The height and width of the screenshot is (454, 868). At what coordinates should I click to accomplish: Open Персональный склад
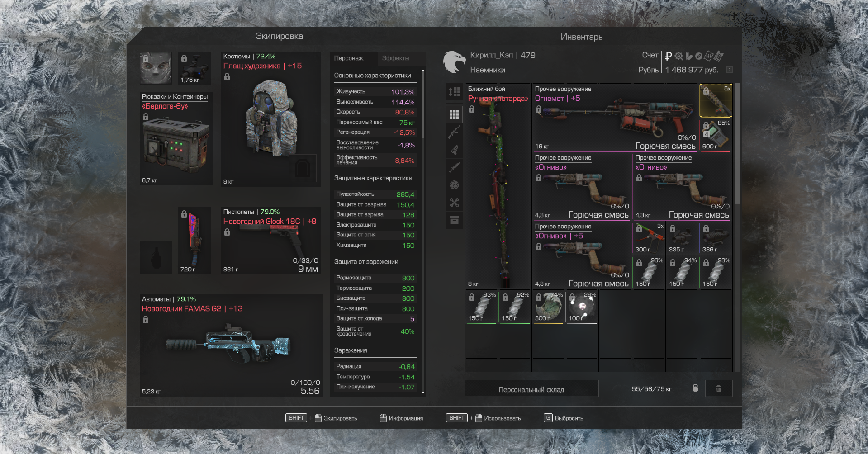(531, 389)
